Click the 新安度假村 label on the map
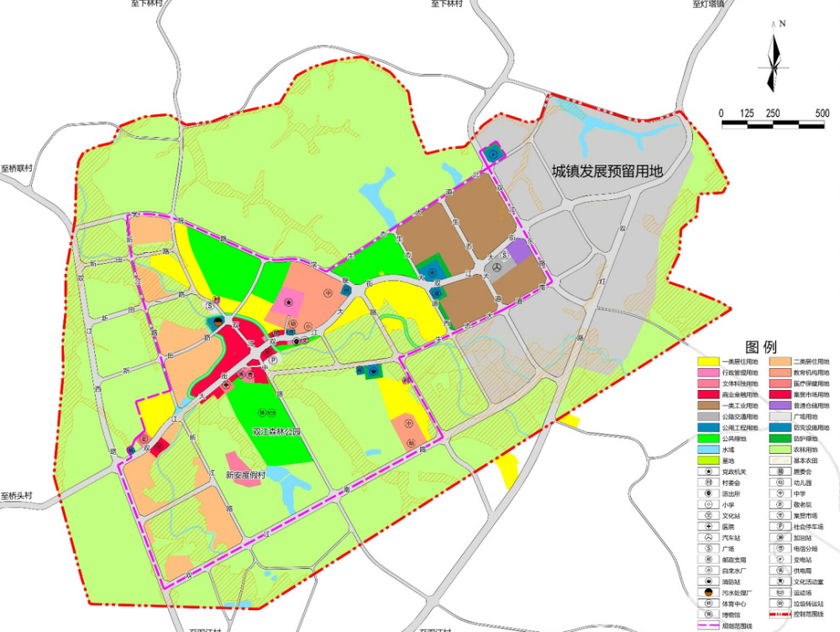 245,475
